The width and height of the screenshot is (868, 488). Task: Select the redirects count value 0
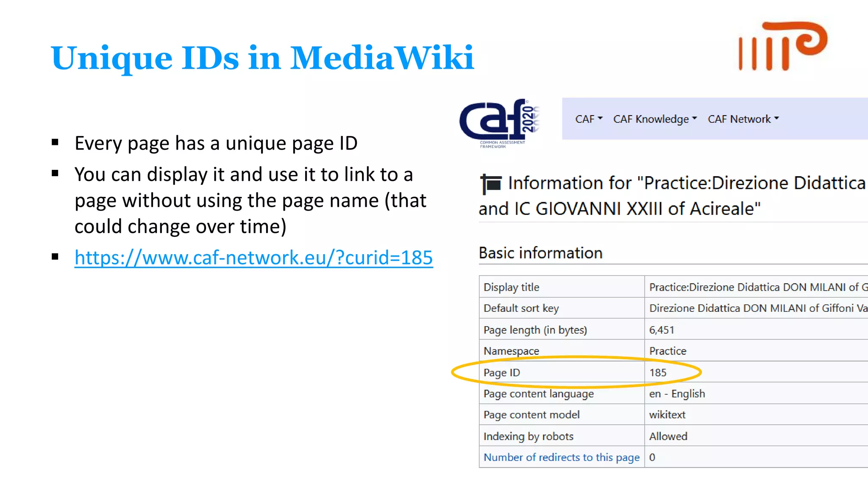652,457
